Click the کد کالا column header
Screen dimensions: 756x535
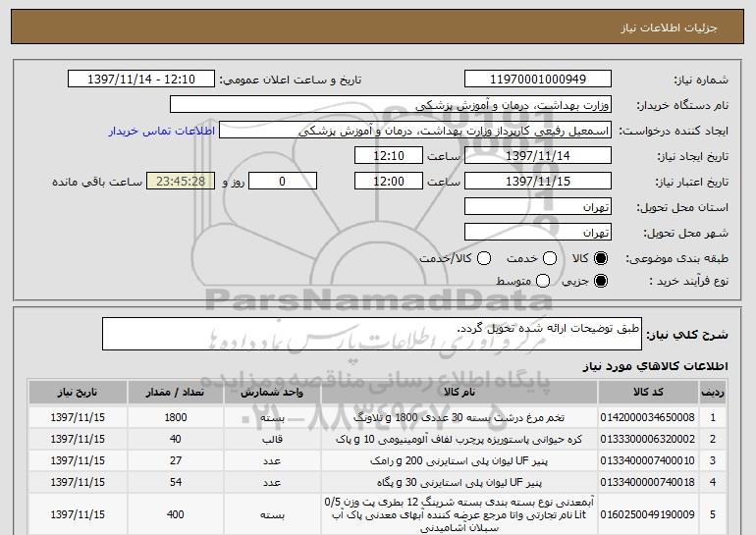tap(648, 393)
